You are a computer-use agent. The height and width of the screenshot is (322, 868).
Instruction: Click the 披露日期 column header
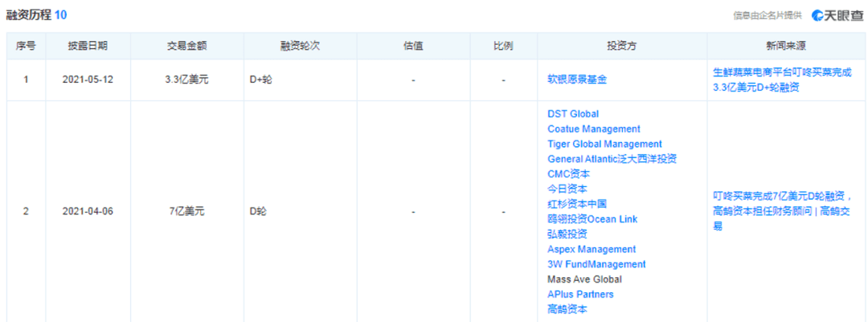coord(88,47)
